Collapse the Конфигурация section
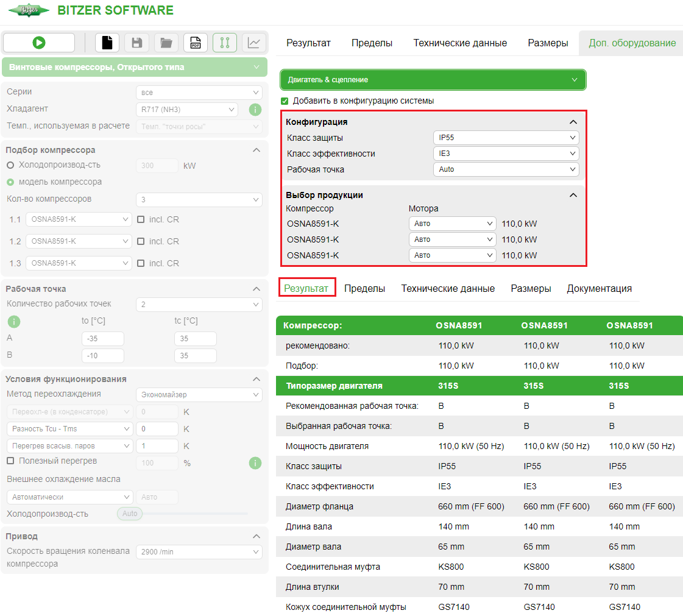The height and width of the screenshot is (616, 683). (573, 121)
